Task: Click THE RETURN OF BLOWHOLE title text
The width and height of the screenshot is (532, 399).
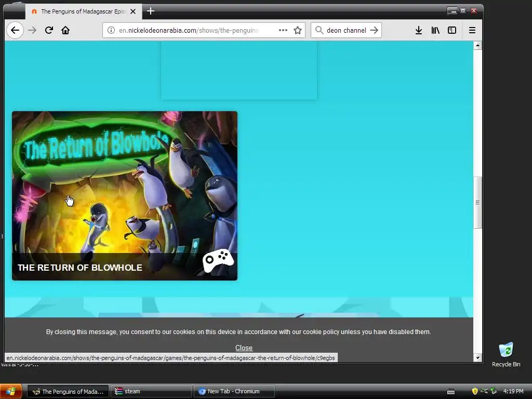Action: coord(79,268)
